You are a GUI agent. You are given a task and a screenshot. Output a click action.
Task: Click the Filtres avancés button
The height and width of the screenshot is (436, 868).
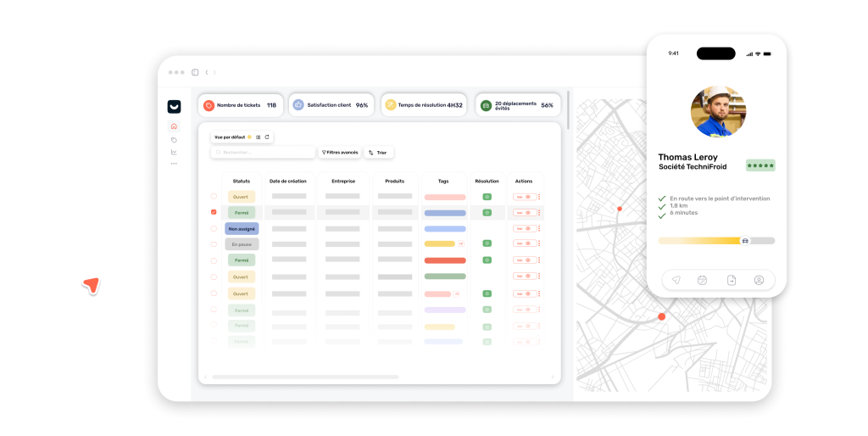tap(340, 153)
